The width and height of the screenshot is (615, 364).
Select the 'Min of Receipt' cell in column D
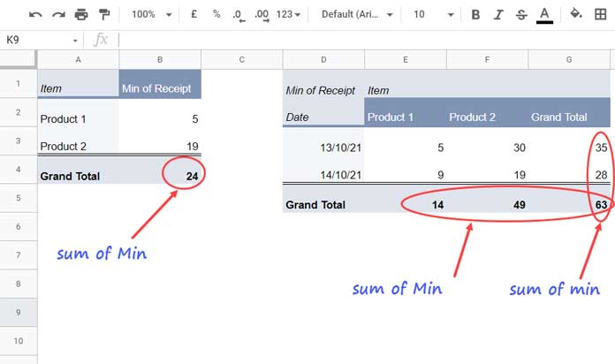323,84
